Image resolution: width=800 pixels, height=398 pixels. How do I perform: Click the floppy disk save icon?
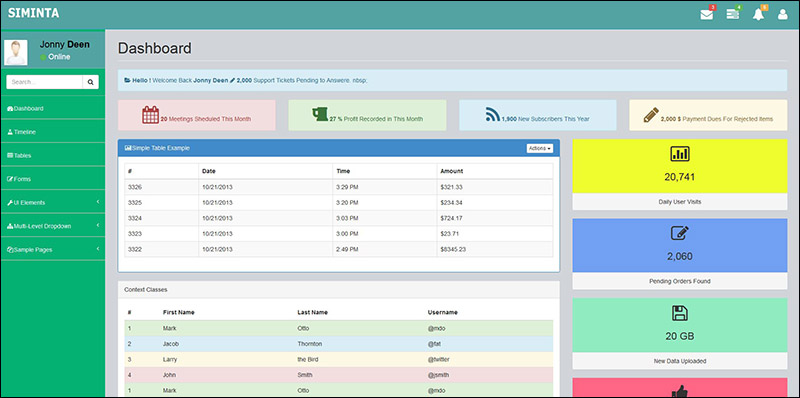pos(680,313)
